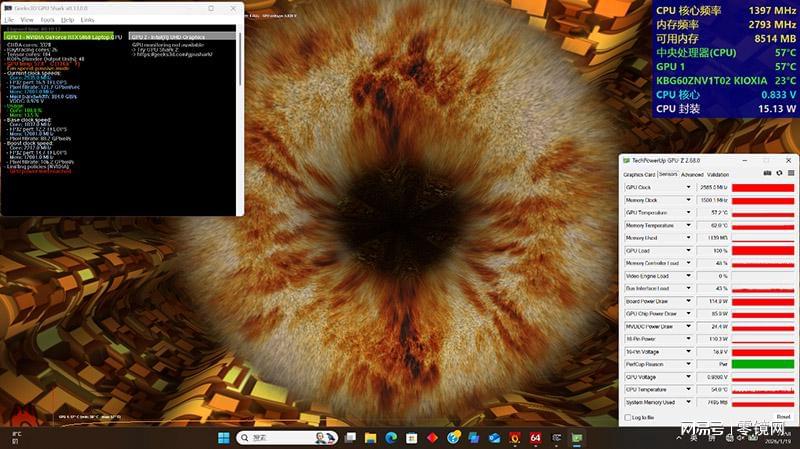Open the PerfCap Reason dropdown arrow
The height and width of the screenshot is (449, 800).
pyautogui.click(x=688, y=364)
